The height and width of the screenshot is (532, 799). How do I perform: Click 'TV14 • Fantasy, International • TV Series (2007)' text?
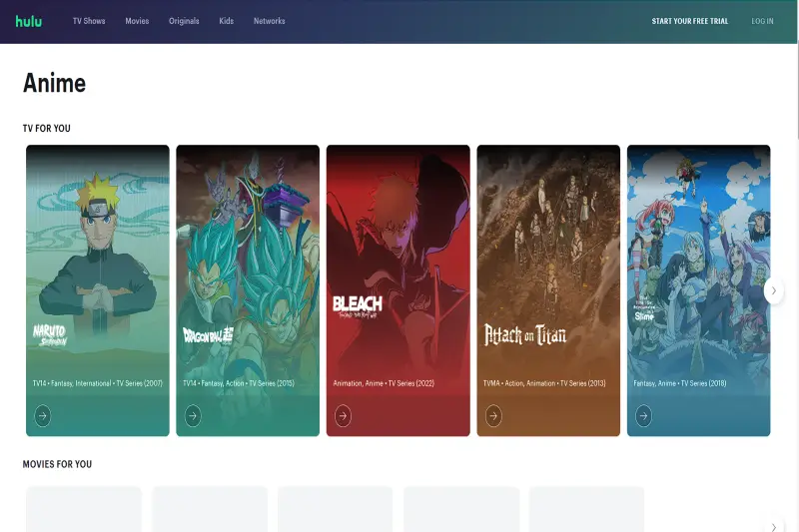pos(98,383)
